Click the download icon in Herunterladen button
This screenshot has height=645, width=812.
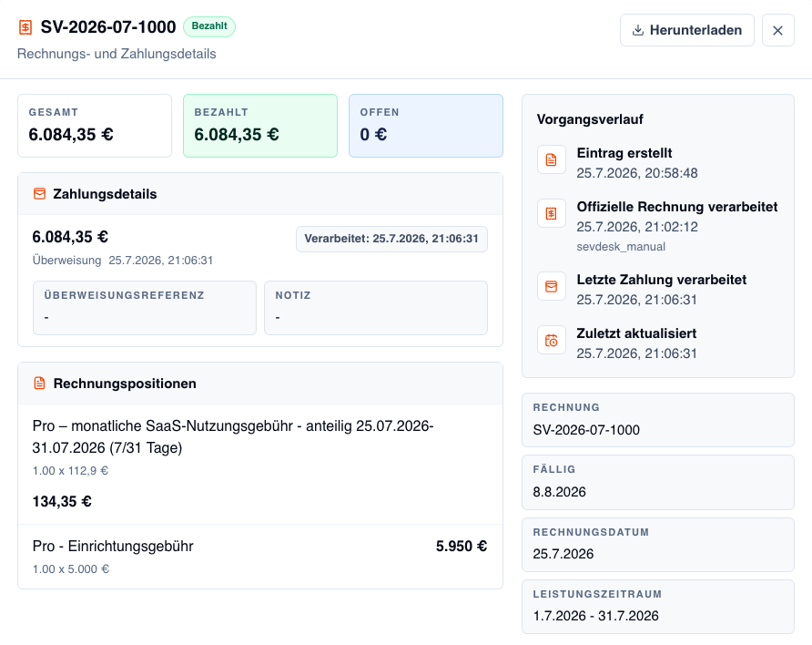coord(638,30)
